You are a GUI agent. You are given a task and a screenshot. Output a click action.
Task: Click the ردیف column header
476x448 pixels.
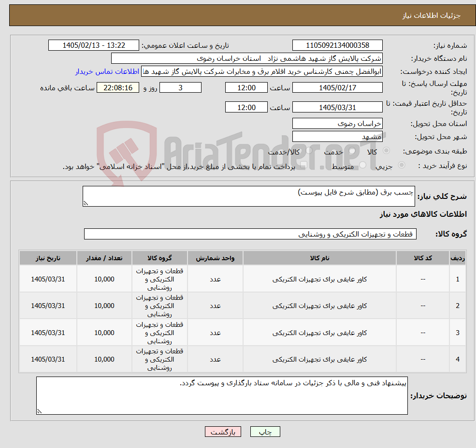click(x=458, y=258)
